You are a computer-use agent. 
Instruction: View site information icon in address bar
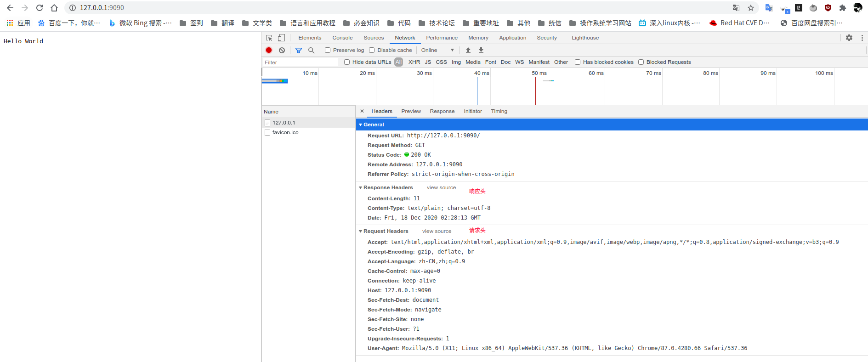[x=73, y=8]
